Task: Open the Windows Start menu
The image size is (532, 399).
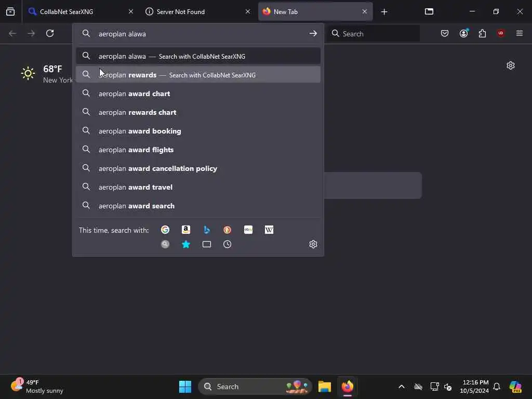Action: (x=185, y=387)
